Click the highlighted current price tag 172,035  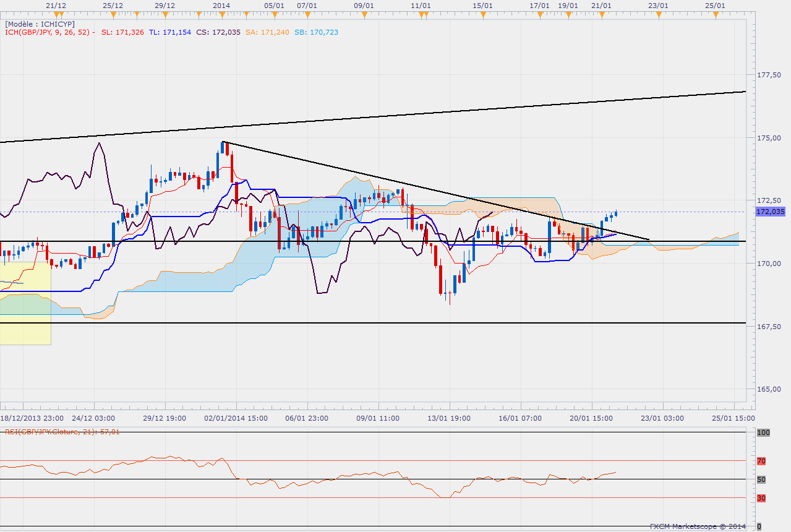pyautogui.click(x=770, y=212)
